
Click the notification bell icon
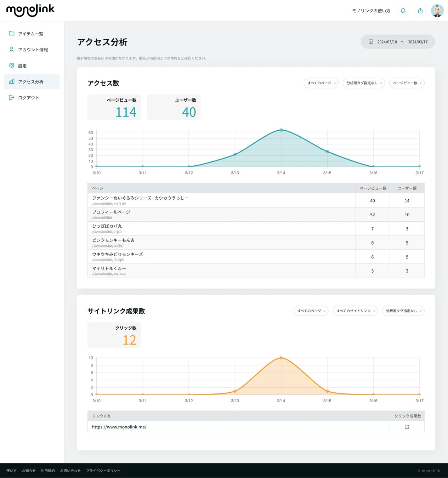(403, 11)
